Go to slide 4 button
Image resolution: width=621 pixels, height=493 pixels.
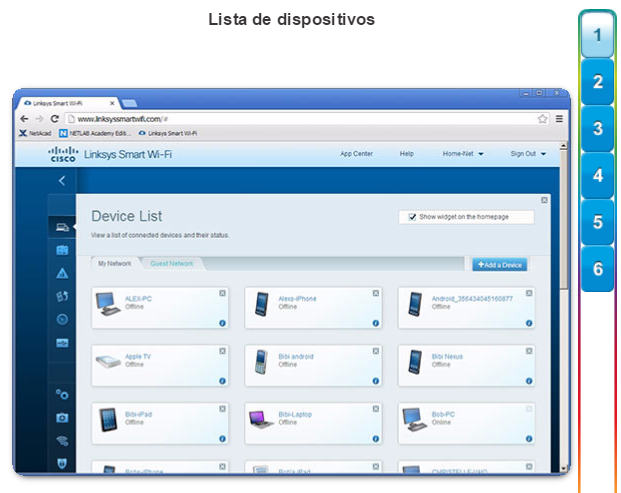(x=598, y=175)
